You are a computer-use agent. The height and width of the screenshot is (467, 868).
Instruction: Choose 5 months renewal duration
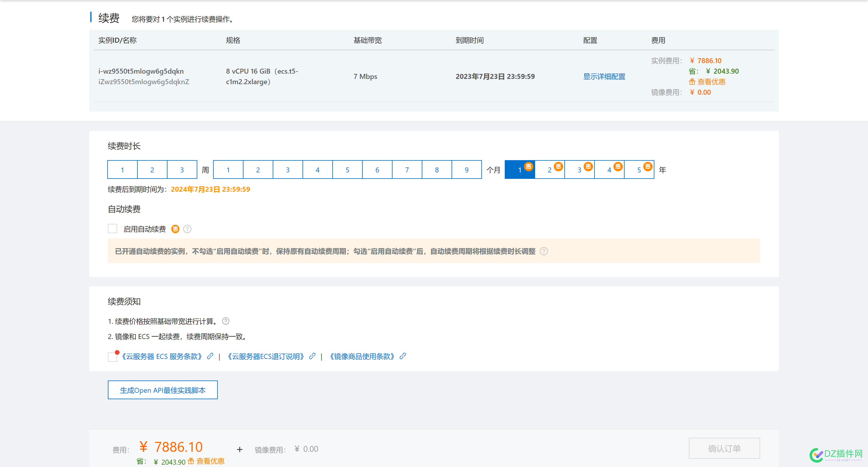[x=347, y=169]
